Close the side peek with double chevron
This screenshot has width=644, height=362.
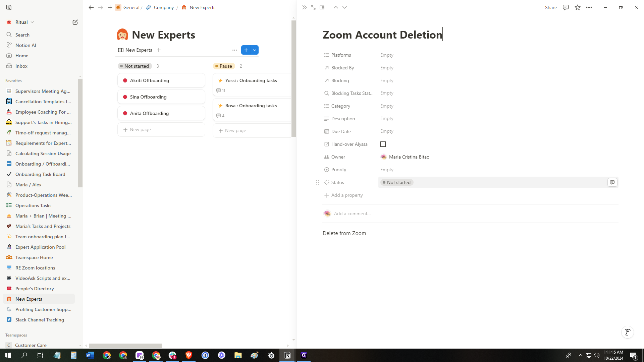(304, 7)
